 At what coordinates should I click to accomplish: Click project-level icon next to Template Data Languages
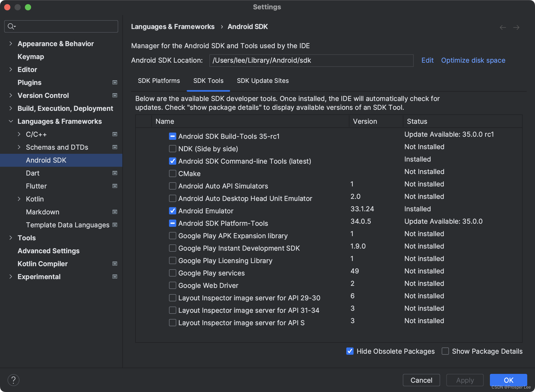[115, 225]
